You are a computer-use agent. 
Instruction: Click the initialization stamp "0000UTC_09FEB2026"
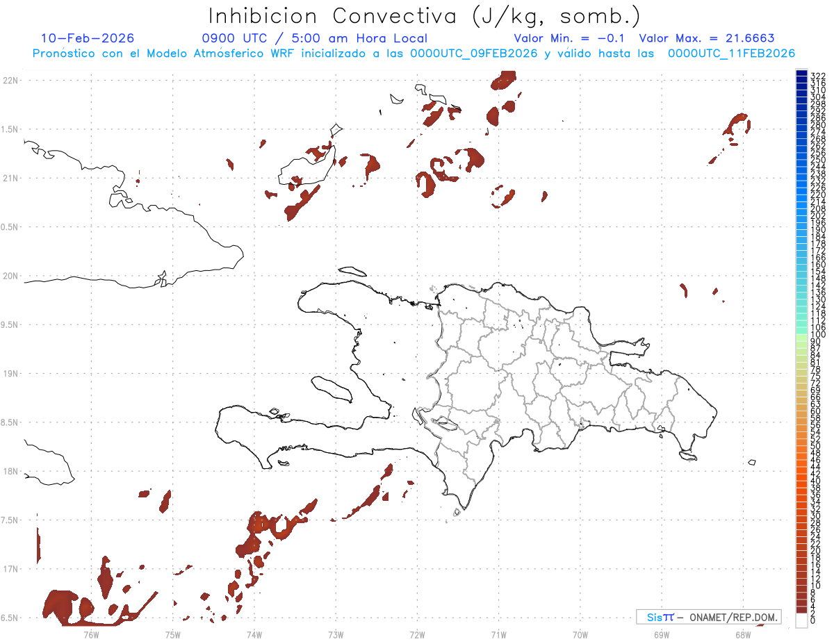(x=475, y=53)
